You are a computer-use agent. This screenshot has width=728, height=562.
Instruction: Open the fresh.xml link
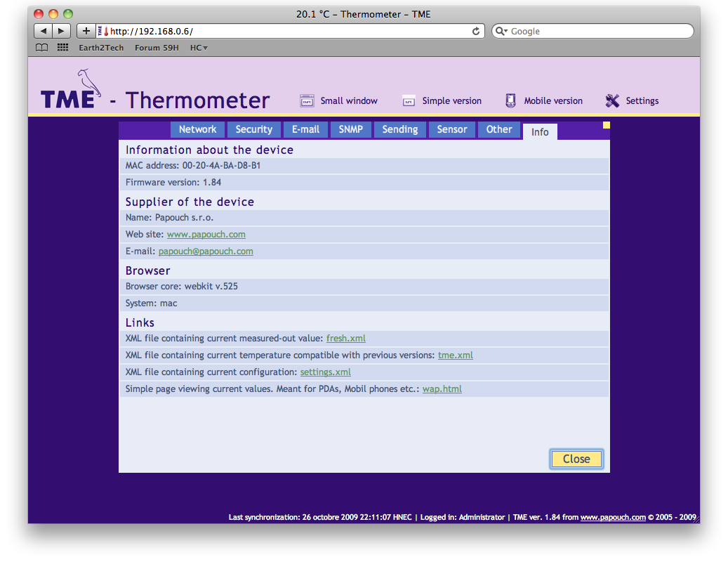(x=346, y=339)
